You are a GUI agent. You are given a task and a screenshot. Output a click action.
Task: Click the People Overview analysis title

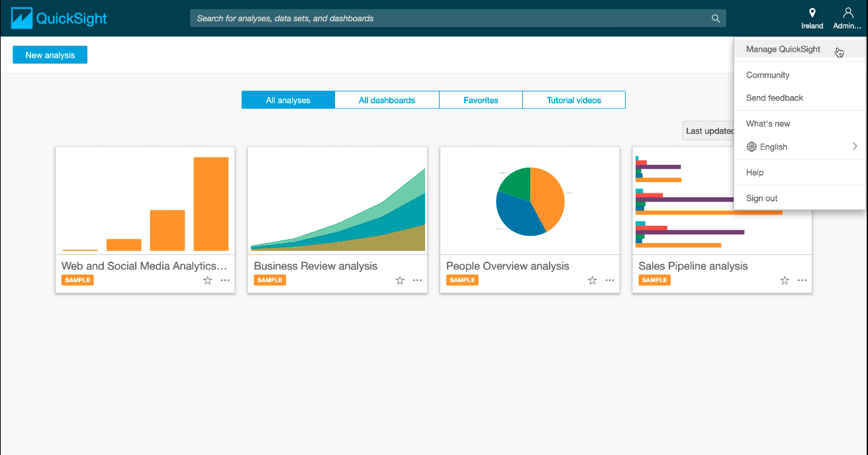pos(508,266)
